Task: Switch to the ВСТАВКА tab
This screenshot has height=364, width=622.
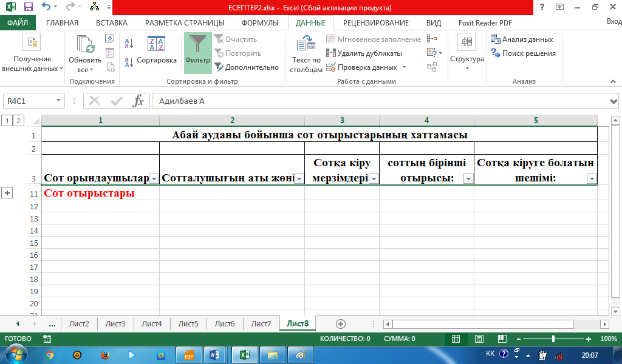Action: (112, 22)
